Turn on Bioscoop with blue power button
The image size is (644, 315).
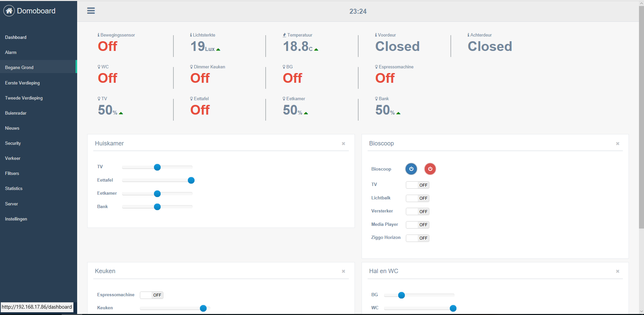(x=411, y=169)
